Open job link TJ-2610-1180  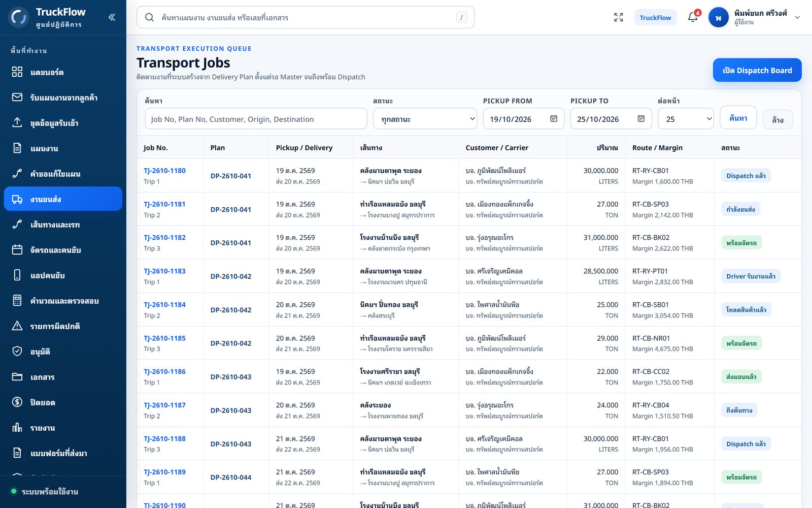[164, 171]
